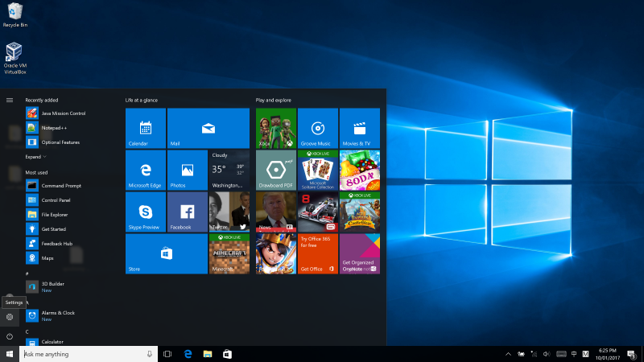Select the Recycle Bin desktop icon

tap(15, 14)
